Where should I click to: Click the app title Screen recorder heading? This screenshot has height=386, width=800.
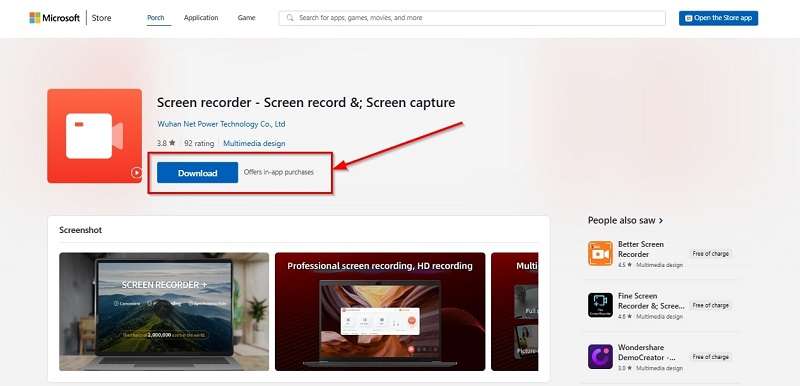coord(306,102)
